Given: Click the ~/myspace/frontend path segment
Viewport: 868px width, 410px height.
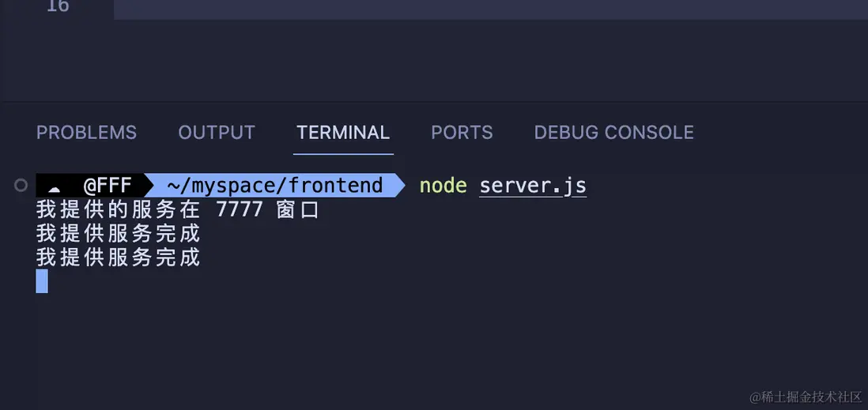Looking at the screenshot, I should [x=274, y=186].
